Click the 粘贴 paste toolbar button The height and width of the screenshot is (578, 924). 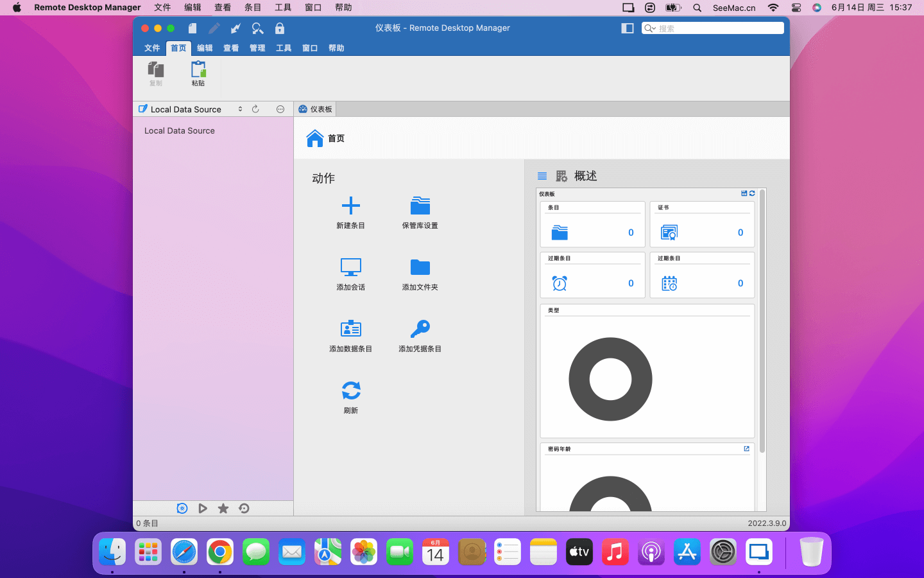[x=198, y=73]
